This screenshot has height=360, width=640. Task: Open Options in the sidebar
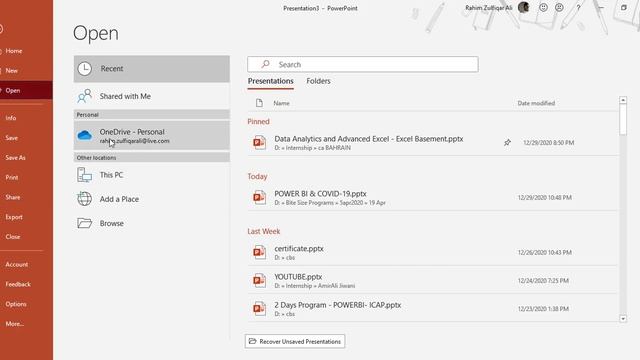[16, 304]
